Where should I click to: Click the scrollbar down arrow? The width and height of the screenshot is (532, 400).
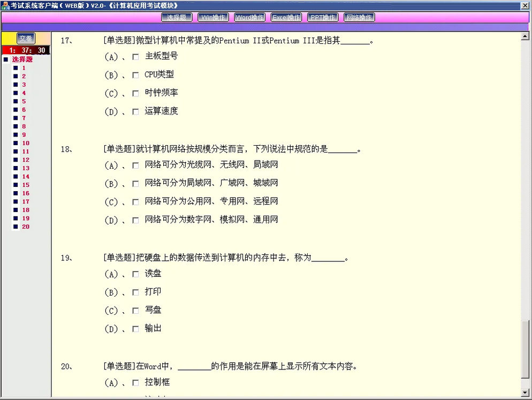point(525,393)
